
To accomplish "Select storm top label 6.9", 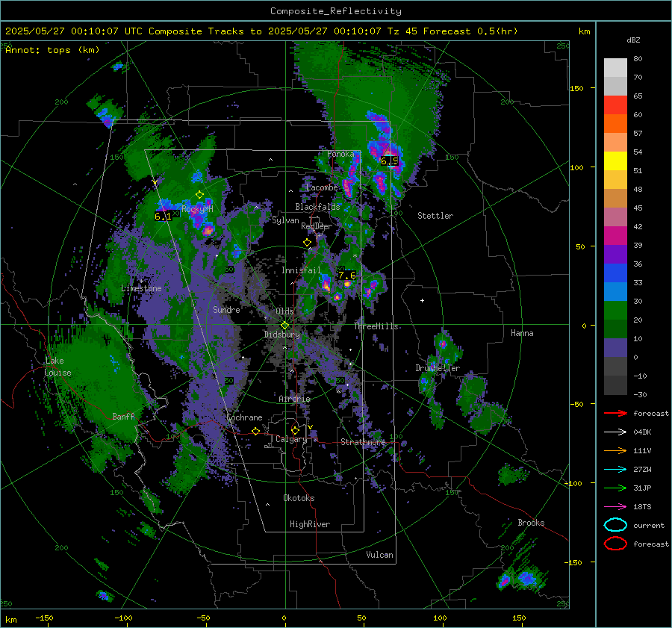I will (390, 161).
